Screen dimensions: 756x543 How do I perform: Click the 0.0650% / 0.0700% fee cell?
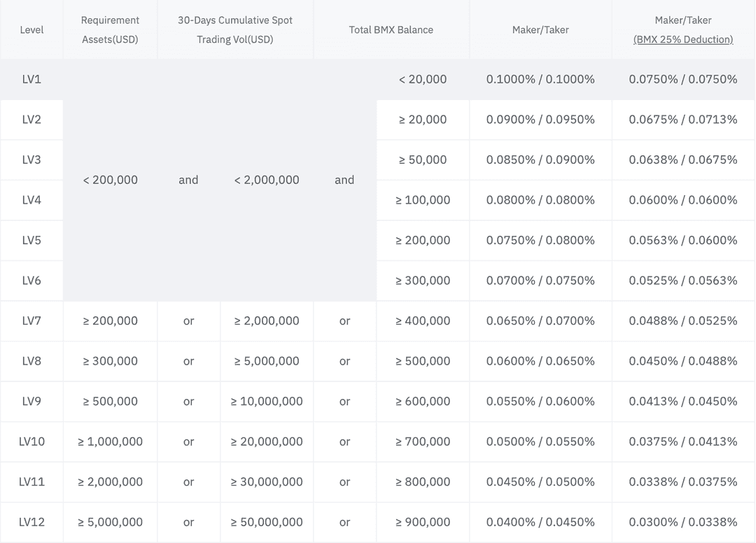539,320
